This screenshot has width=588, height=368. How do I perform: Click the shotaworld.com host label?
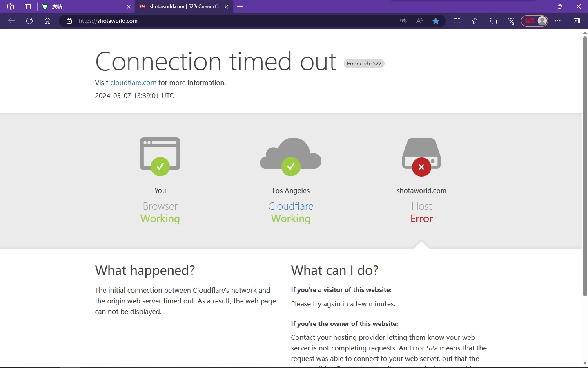pos(421,191)
